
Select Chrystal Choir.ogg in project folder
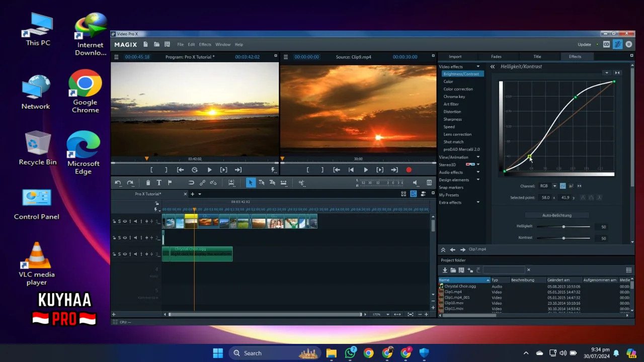click(460, 286)
